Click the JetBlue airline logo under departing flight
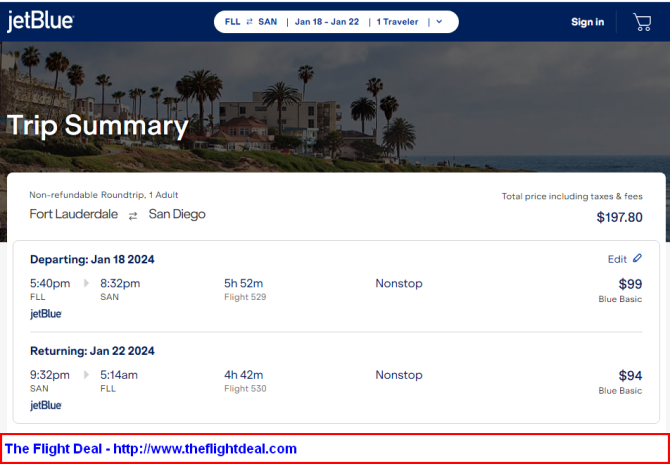The width and height of the screenshot is (670, 464). 46,314
